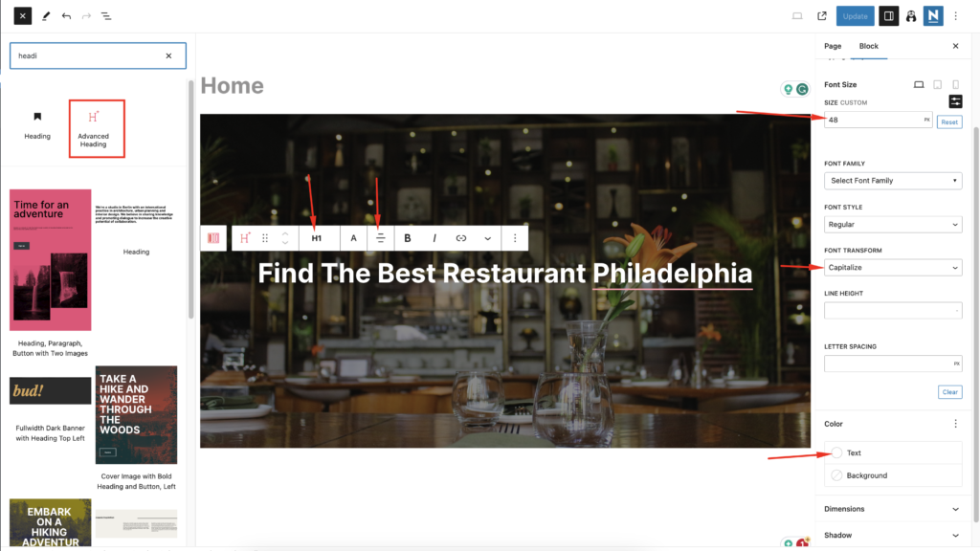980x551 pixels.
Task: Open the text alignment options
Action: tap(380, 238)
